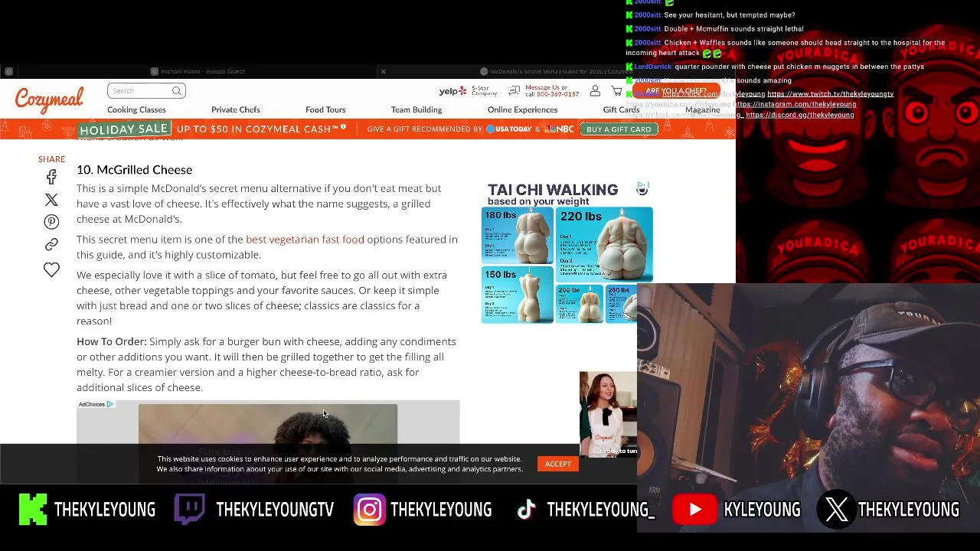Click the search magnifier icon
Viewport: 980px width, 551px height.
click(176, 91)
